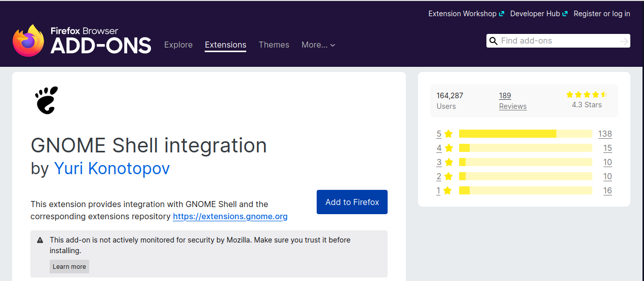Screen dimensions: 644x281
Task: Go to the Explore section
Action: click(178, 45)
